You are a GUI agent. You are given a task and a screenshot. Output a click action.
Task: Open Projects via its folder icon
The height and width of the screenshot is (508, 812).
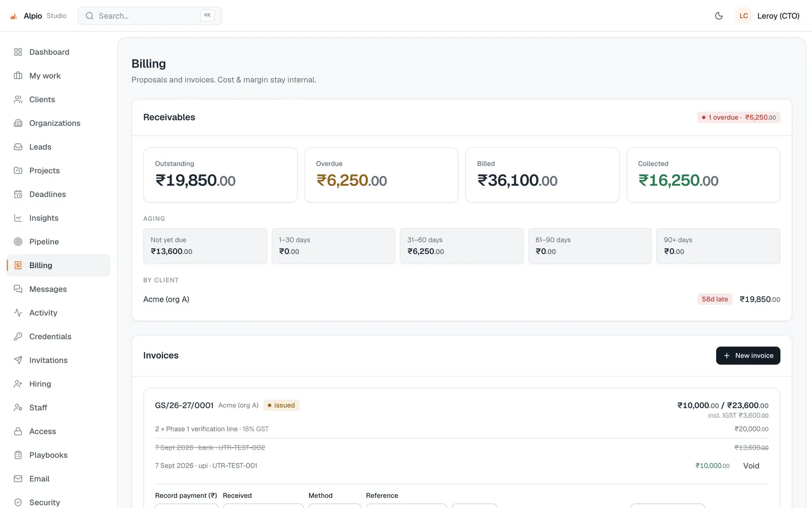coord(18,171)
